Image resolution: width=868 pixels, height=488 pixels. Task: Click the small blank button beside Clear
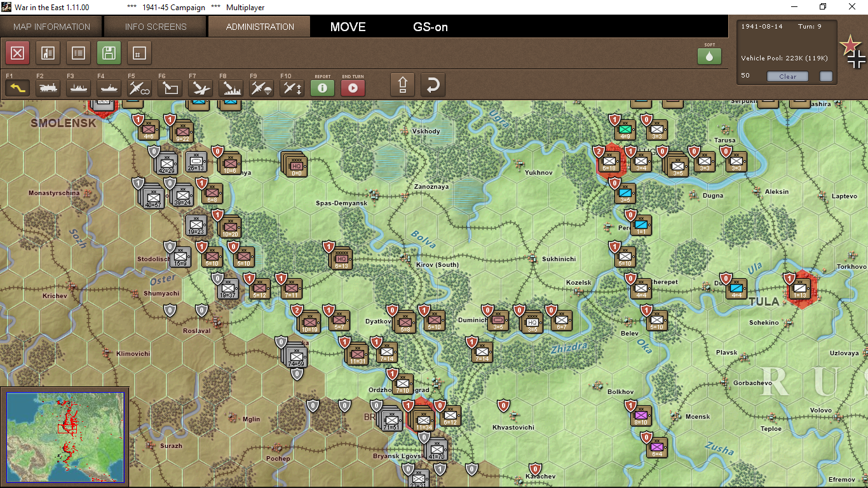[826, 76]
